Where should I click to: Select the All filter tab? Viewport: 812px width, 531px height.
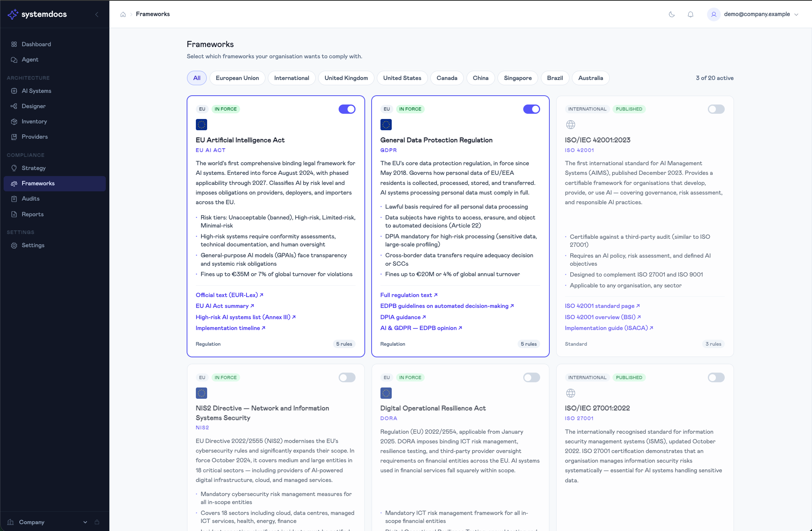pyautogui.click(x=197, y=78)
